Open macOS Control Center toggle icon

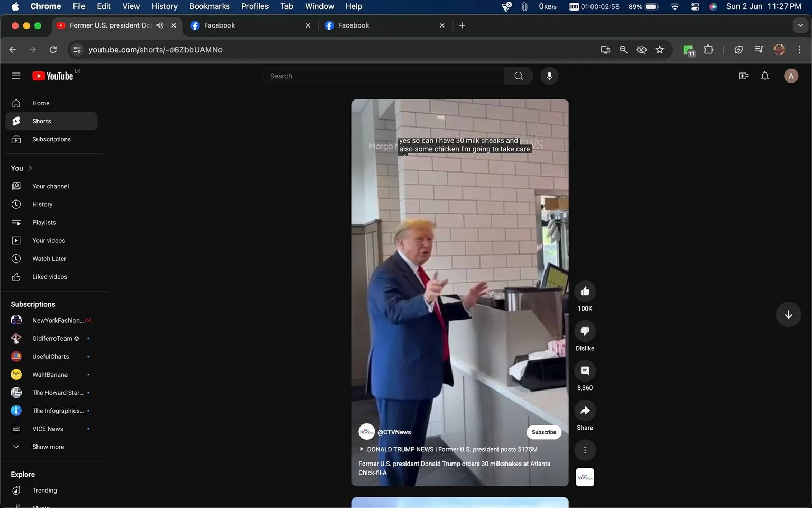(x=695, y=6)
